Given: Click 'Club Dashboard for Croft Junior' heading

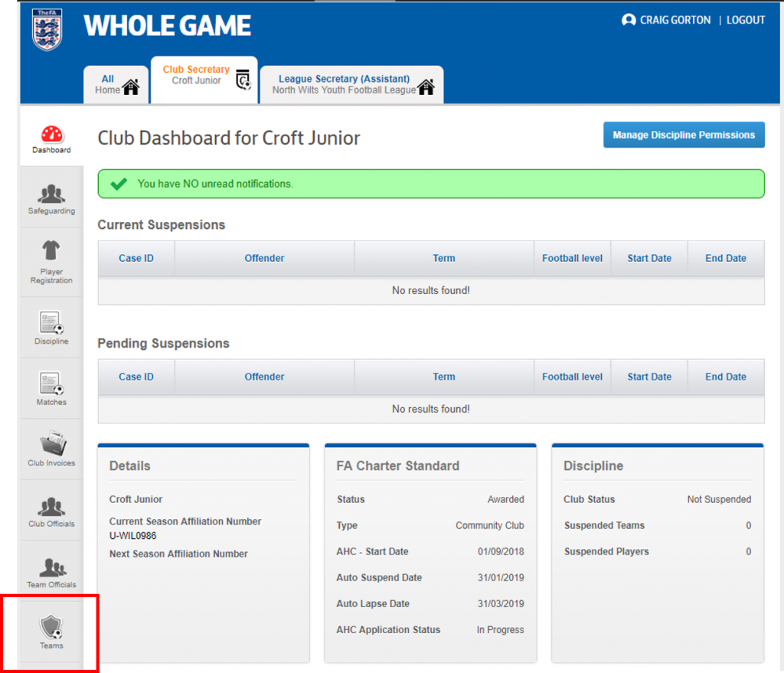Looking at the screenshot, I should [229, 138].
